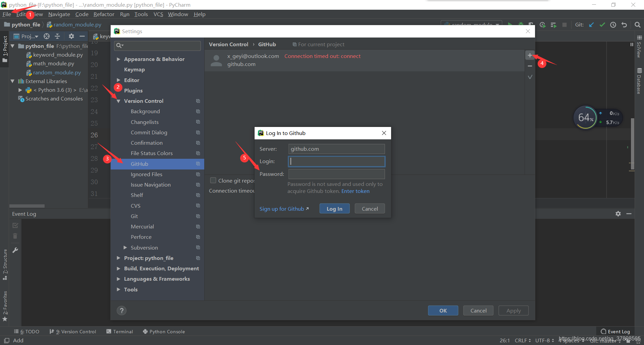Image resolution: width=644 pixels, height=345 pixels.
Task: Expand Appearance & Behavior settings section
Action: click(118, 59)
